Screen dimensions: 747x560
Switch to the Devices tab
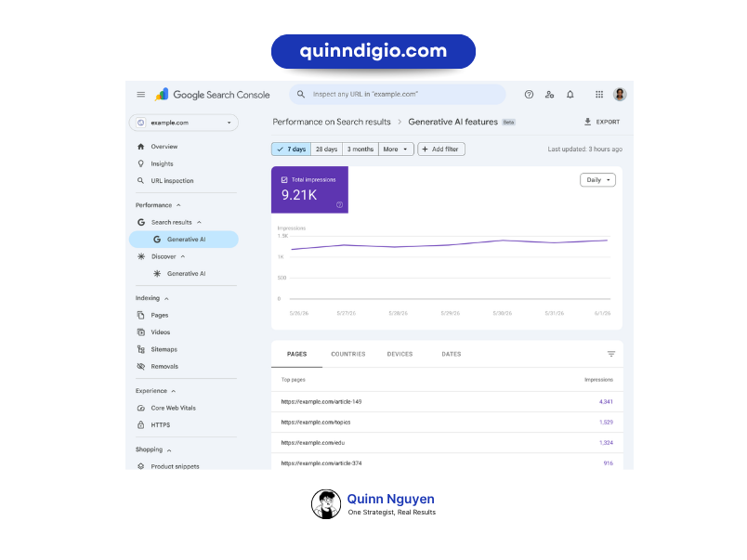(x=400, y=354)
